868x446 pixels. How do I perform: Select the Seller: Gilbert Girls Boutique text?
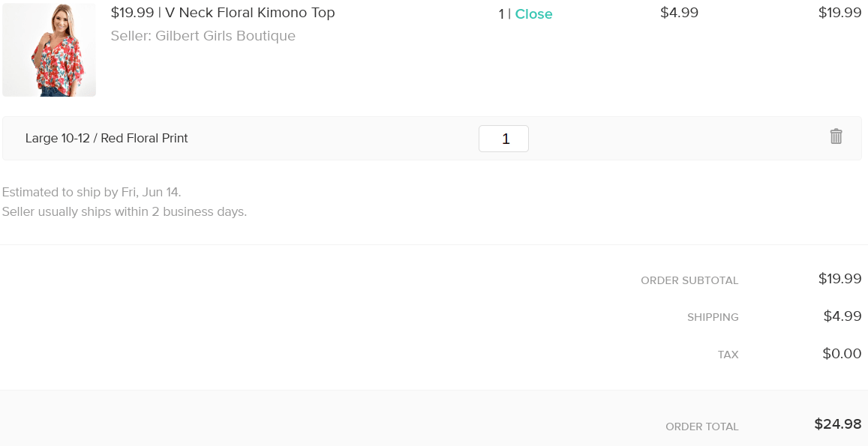[x=203, y=36]
